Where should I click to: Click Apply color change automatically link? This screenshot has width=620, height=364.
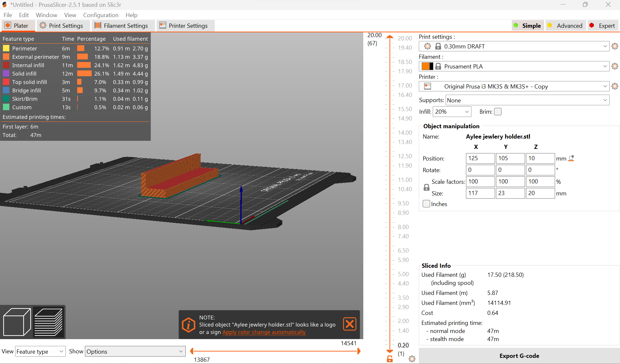click(x=264, y=332)
